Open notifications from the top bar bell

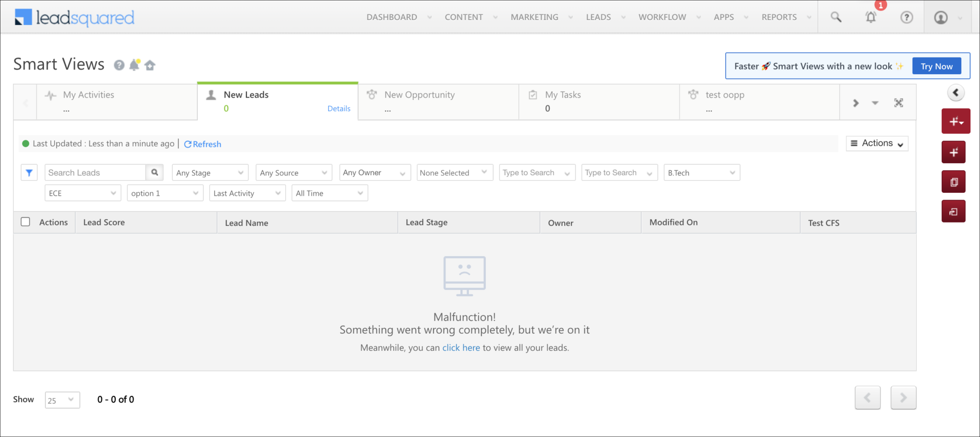pyautogui.click(x=871, y=17)
